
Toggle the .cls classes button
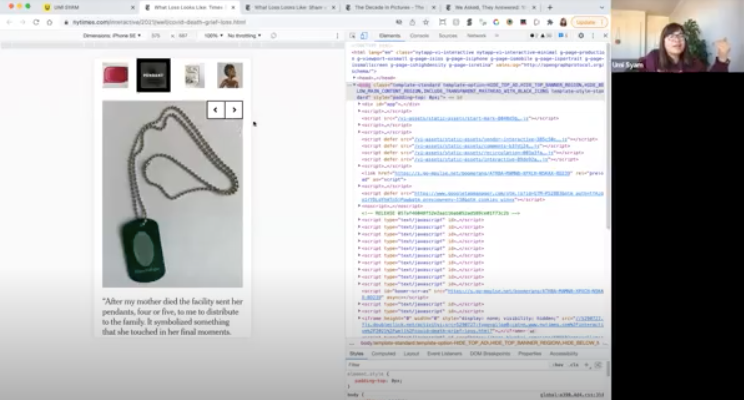pyautogui.click(x=574, y=365)
